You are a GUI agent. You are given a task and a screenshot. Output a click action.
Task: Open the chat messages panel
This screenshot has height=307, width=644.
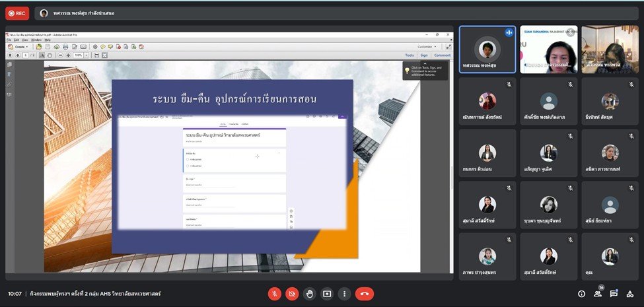pos(614,294)
